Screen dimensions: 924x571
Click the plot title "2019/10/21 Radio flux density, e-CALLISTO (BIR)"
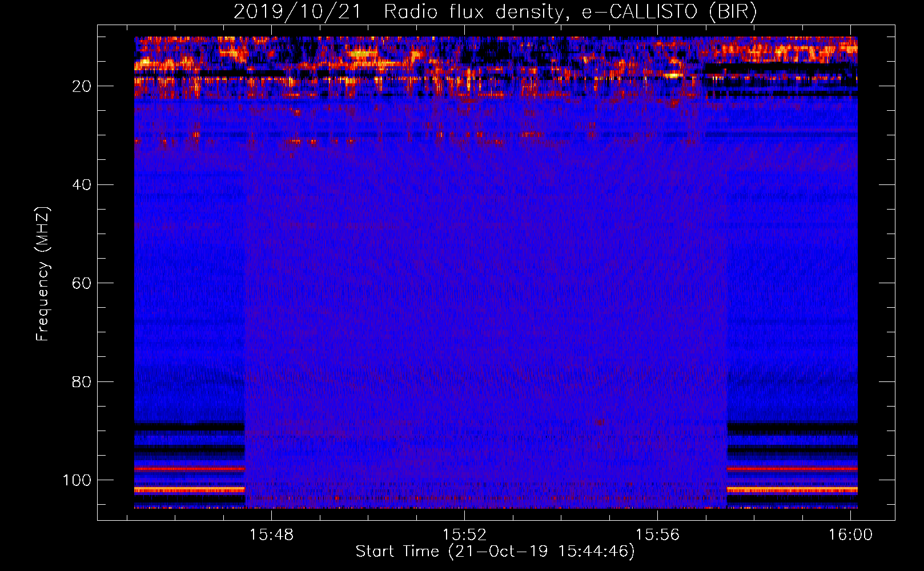[495, 11]
